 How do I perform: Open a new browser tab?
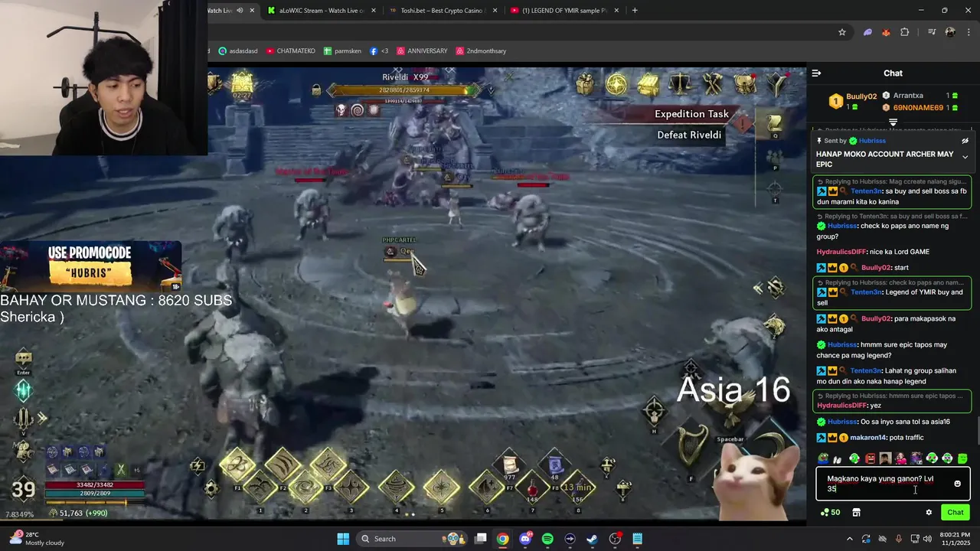click(635, 11)
